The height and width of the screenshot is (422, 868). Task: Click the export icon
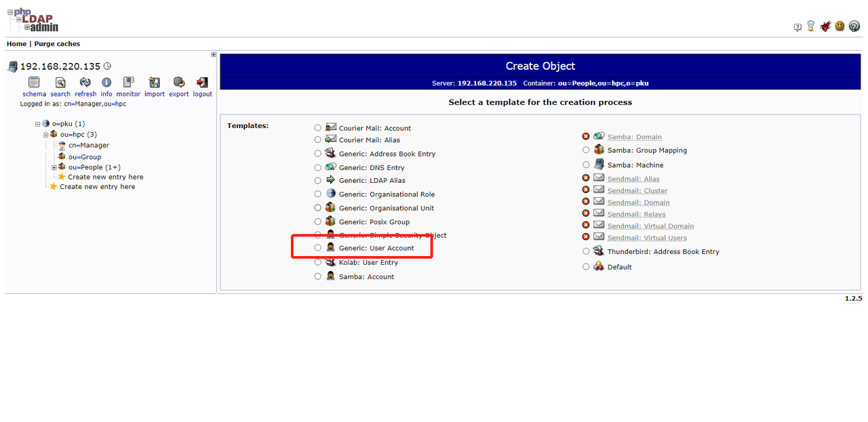[x=179, y=83]
